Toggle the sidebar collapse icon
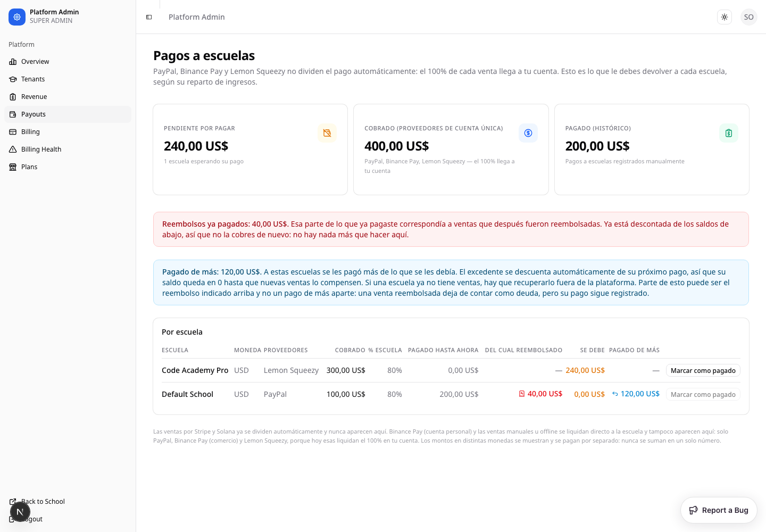This screenshot has height=532, width=766. click(x=149, y=17)
